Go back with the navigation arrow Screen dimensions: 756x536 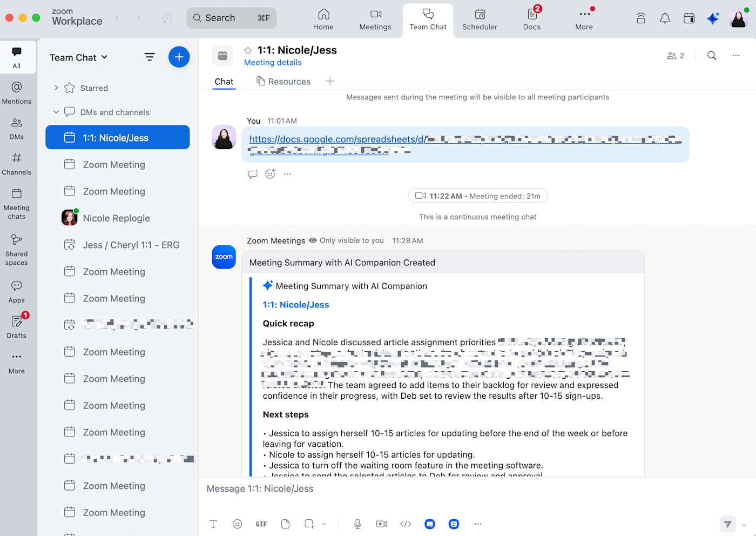[x=117, y=18]
